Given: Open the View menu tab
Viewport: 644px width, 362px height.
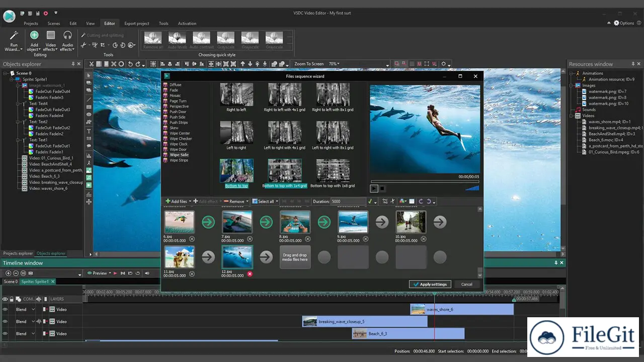Looking at the screenshot, I should pos(90,23).
